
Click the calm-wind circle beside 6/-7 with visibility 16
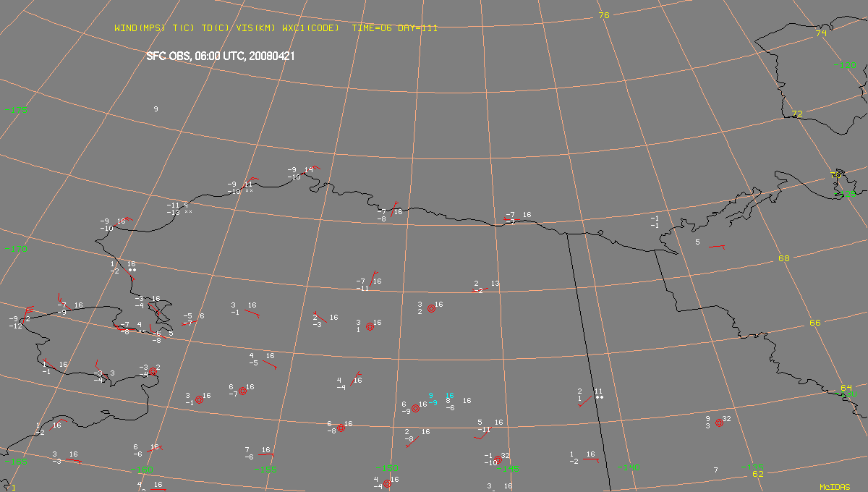(242, 391)
